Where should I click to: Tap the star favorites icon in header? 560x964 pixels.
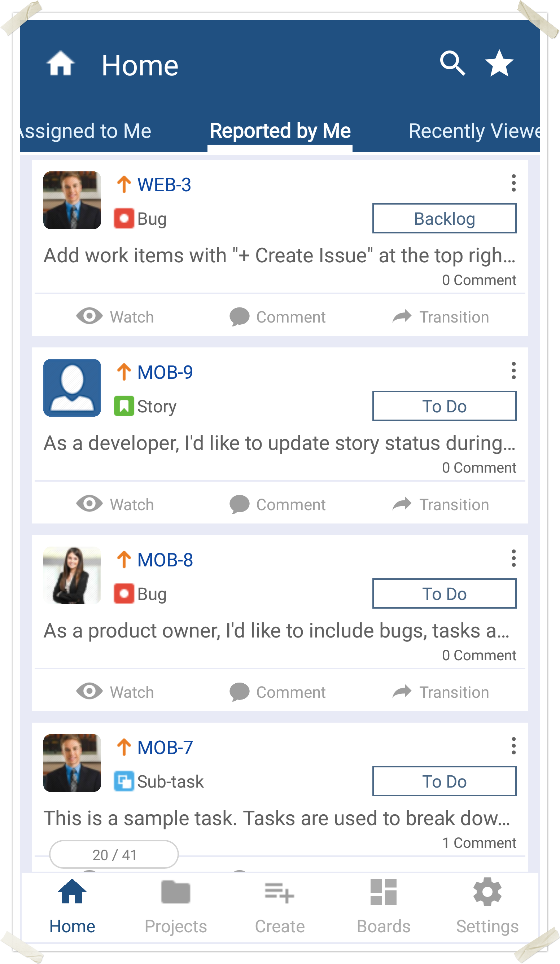[x=499, y=63]
